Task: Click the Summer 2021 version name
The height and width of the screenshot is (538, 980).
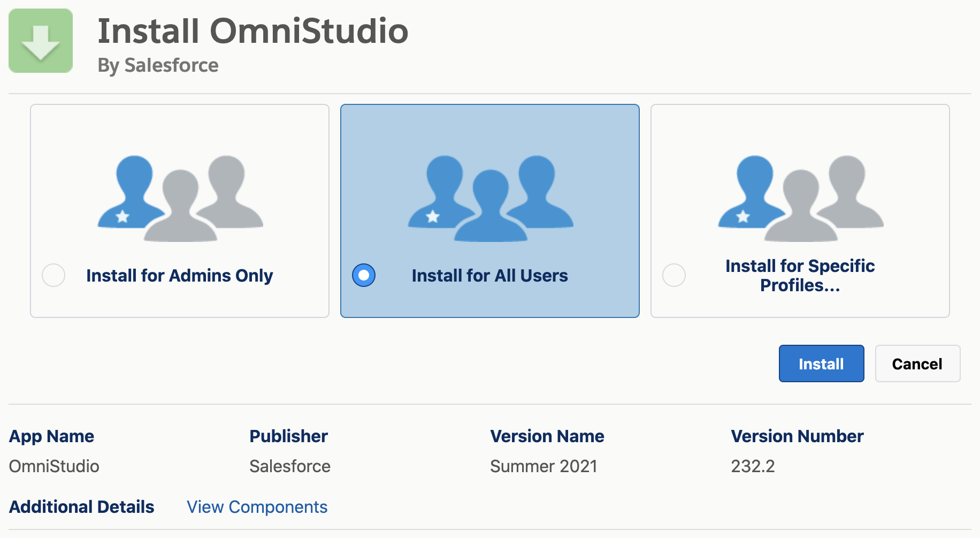Action: point(543,466)
